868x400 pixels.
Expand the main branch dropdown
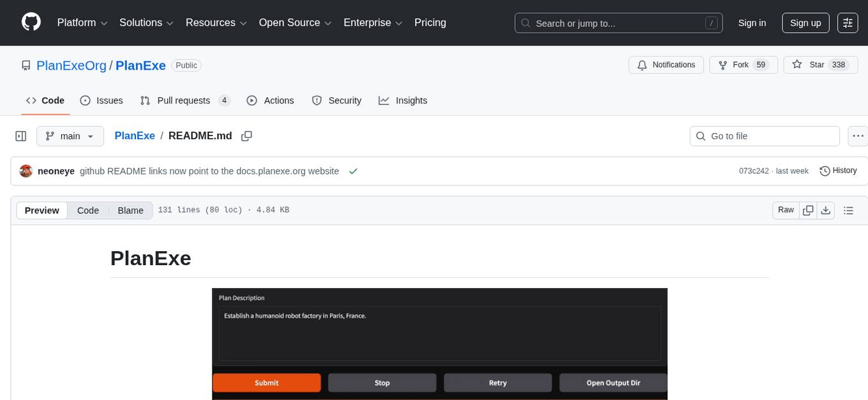point(70,136)
